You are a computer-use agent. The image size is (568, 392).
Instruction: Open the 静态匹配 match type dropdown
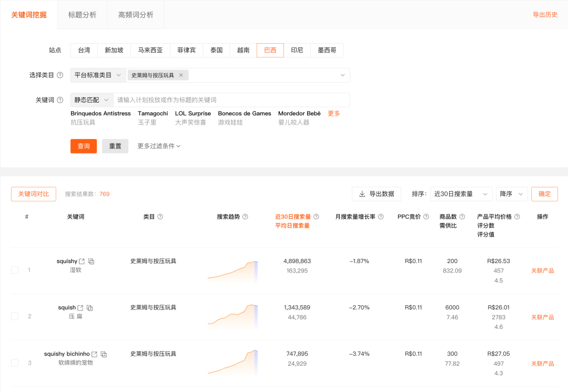coord(92,99)
